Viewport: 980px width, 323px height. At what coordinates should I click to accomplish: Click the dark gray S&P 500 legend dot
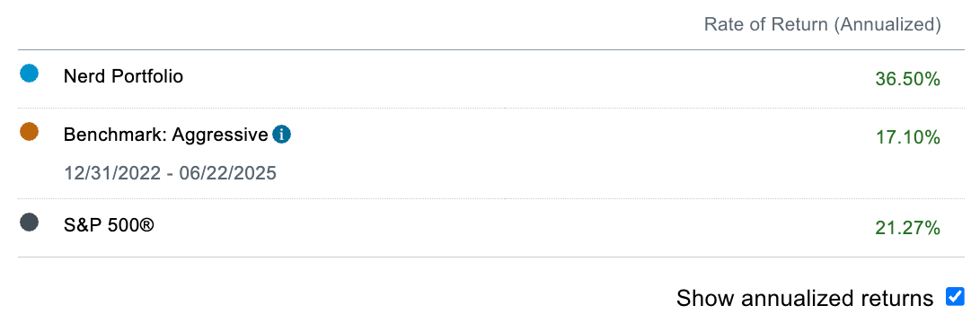tap(29, 223)
